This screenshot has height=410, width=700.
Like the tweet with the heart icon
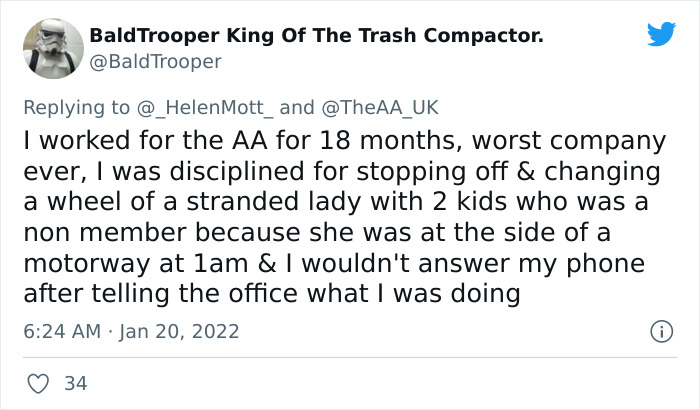pos(40,383)
